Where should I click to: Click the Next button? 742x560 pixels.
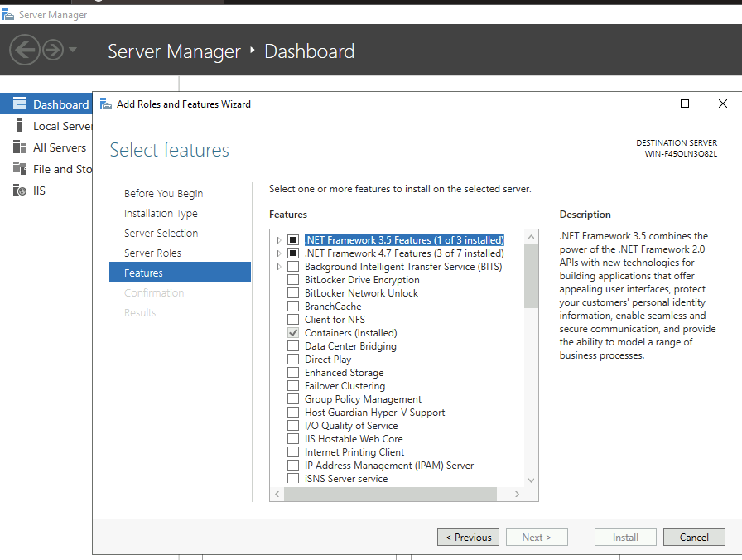(537, 537)
